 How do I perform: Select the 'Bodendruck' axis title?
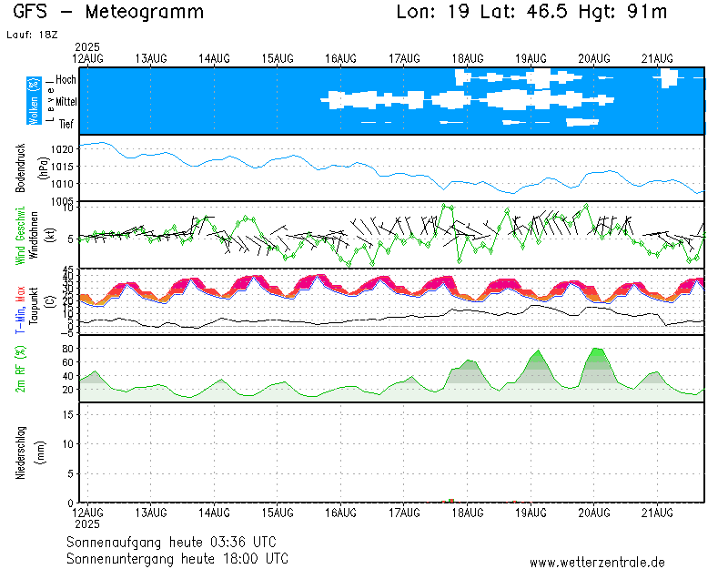(x=20, y=168)
